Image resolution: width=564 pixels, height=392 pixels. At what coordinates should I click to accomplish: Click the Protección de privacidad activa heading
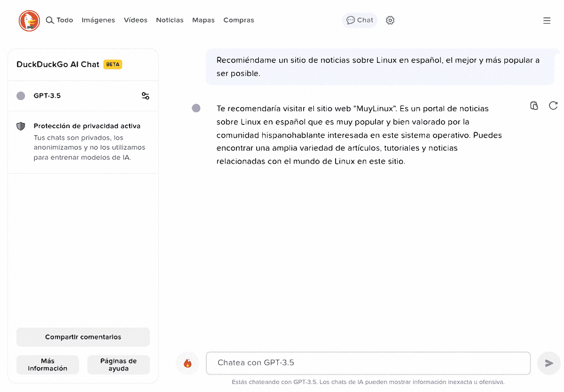pos(87,126)
